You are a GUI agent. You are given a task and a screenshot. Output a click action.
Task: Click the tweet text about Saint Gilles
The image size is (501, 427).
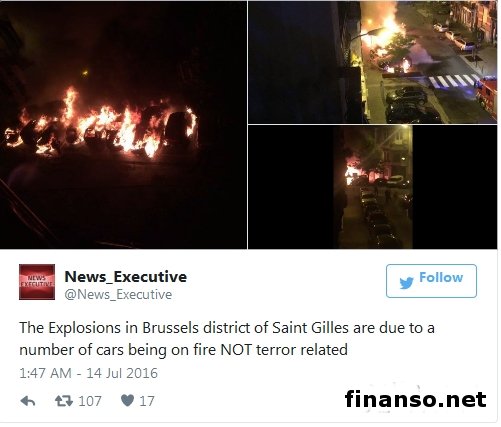(x=227, y=339)
